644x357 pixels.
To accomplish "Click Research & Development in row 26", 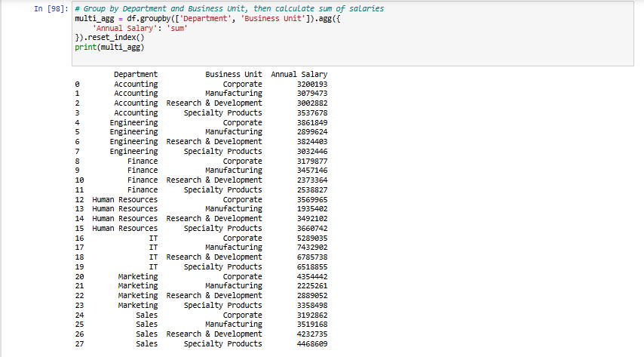I will tap(214, 334).
